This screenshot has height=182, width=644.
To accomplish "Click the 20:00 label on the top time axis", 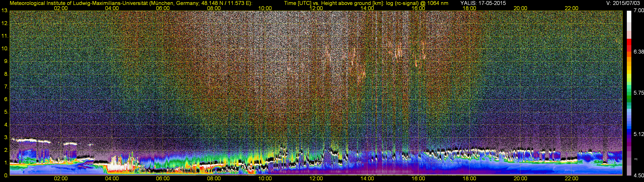I will 521,8.
